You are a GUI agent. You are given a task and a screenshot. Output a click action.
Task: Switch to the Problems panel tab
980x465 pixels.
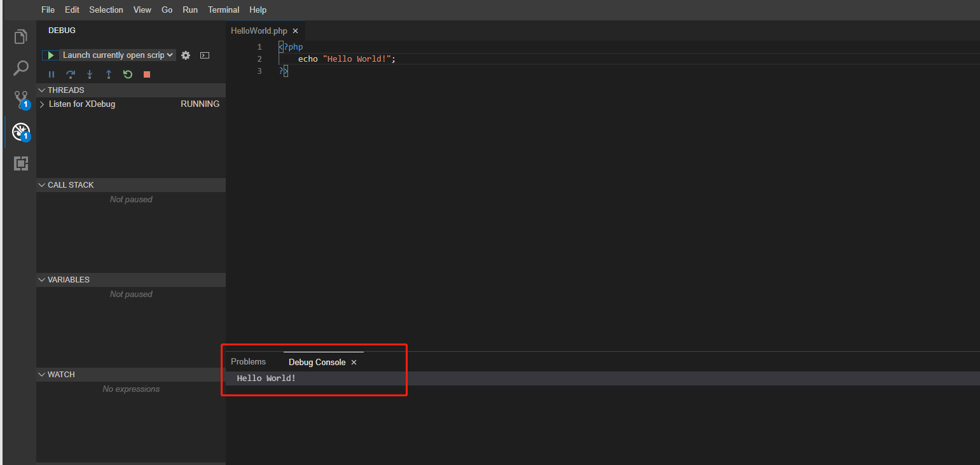[x=248, y=361]
